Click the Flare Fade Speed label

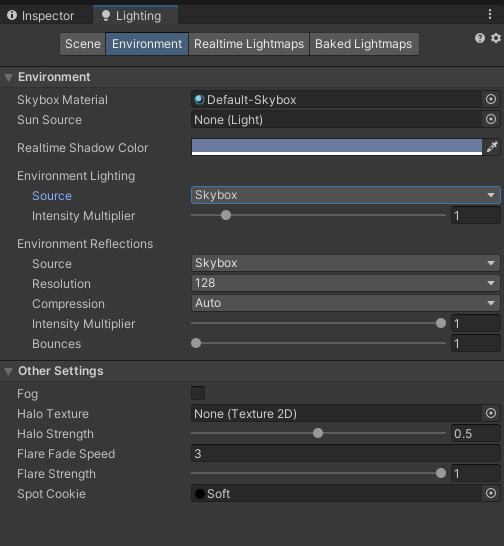pyautogui.click(x=66, y=454)
